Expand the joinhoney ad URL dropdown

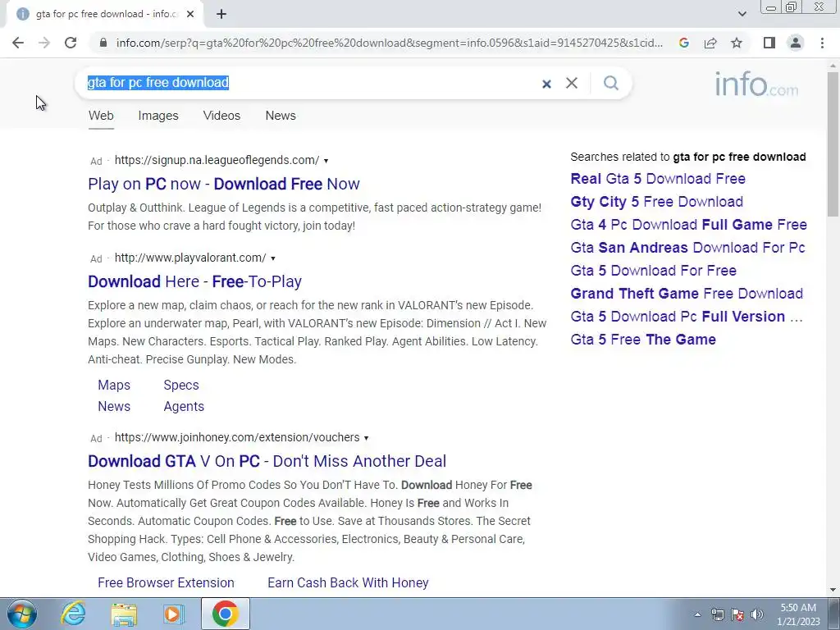pyautogui.click(x=366, y=438)
